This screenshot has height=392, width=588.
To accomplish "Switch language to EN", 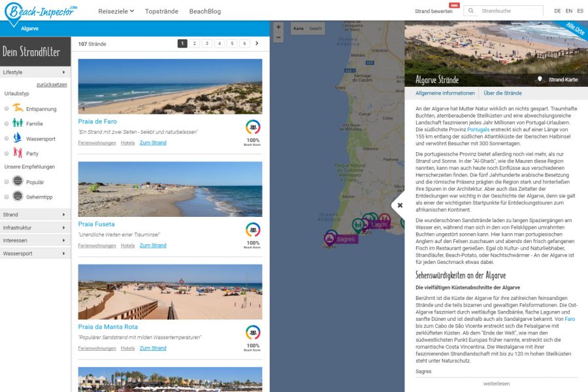I will click(x=569, y=11).
